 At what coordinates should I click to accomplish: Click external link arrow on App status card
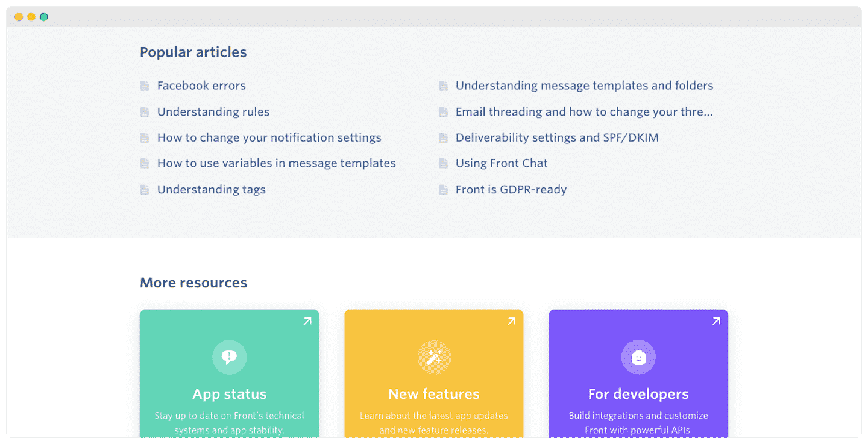click(x=307, y=322)
